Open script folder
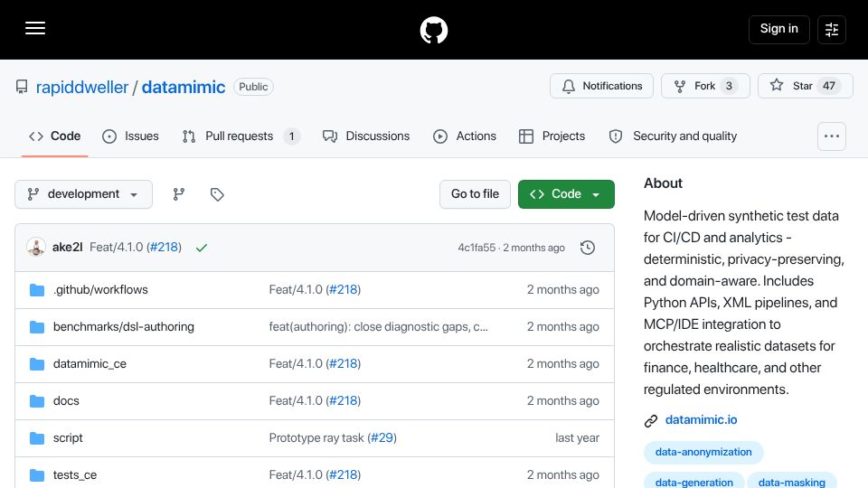Image resolution: width=868 pixels, height=488 pixels. [x=68, y=438]
